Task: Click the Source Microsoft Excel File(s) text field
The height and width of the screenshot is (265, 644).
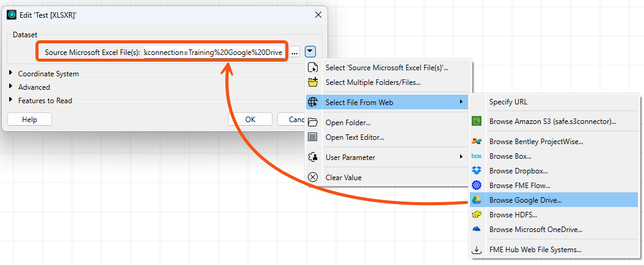Action: [x=214, y=52]
